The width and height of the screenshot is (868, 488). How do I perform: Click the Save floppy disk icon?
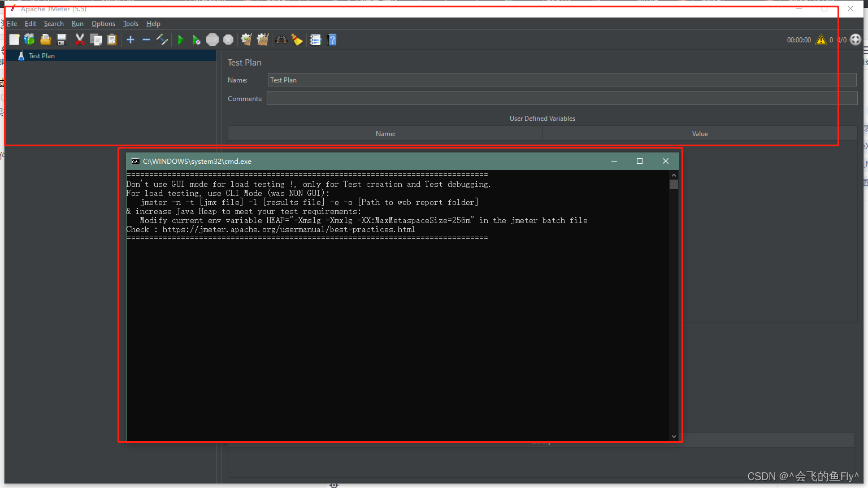click(62, 40)
